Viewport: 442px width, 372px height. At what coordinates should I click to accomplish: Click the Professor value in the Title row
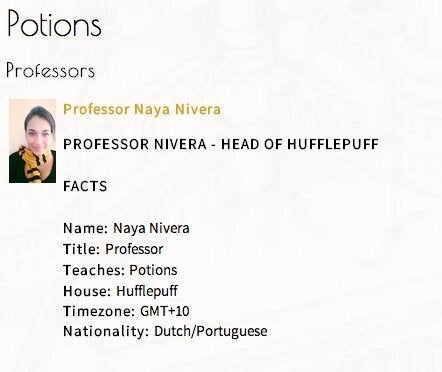point(134,249)
